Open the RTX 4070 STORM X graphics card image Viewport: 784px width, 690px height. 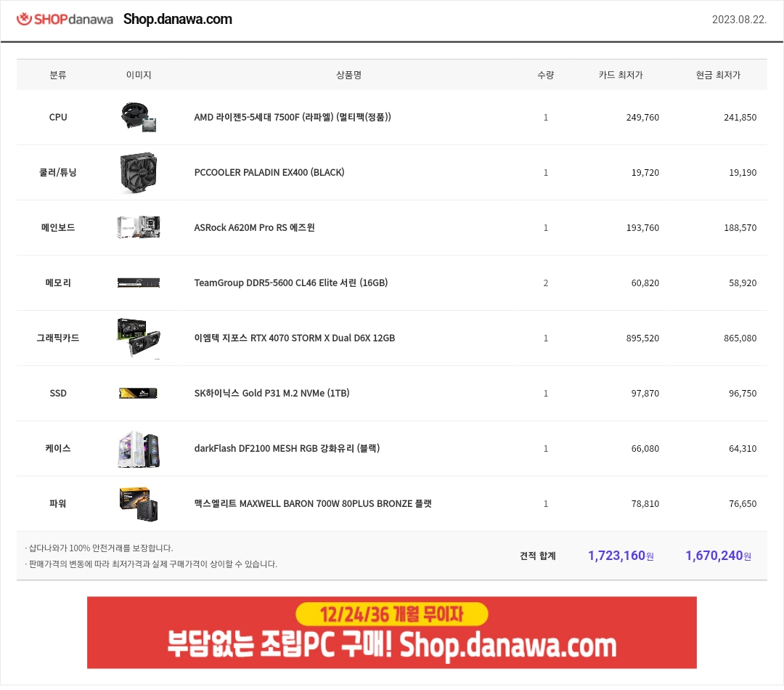[139, 338]
